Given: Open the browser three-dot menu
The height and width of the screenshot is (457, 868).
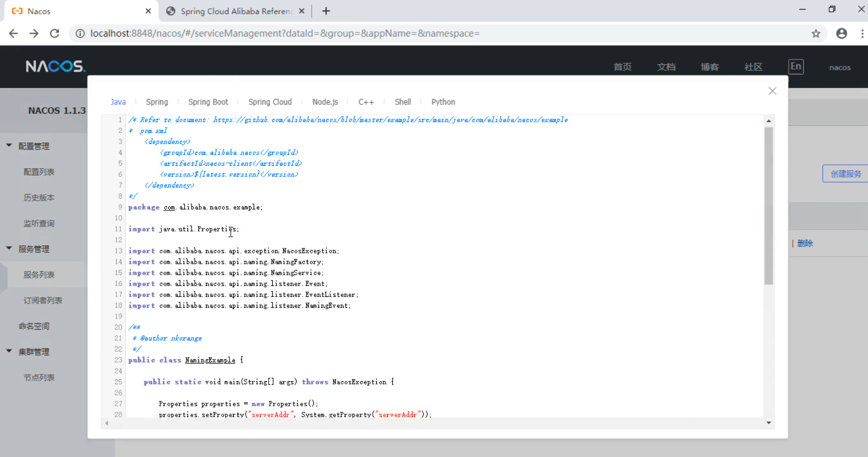Looking at the screenshot, I should pyautogui.click(x=862, y=33).
